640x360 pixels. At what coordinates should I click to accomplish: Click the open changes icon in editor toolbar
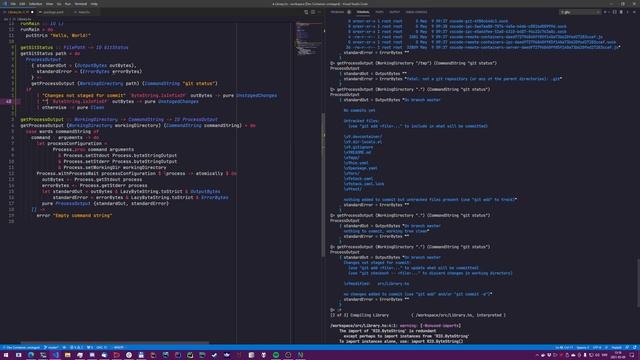pyautogui.click(x=306, y=12)
